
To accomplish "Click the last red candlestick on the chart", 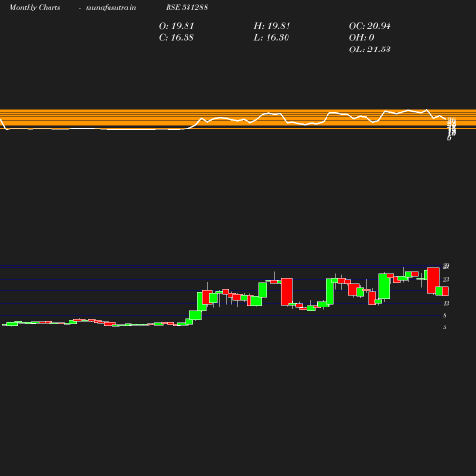I will (446, 290).
